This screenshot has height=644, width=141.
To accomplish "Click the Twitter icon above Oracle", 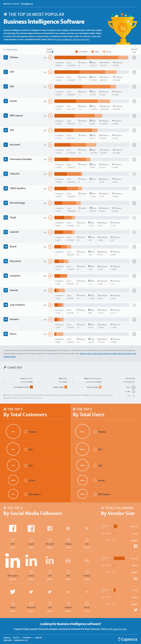I will pos(12,592).
